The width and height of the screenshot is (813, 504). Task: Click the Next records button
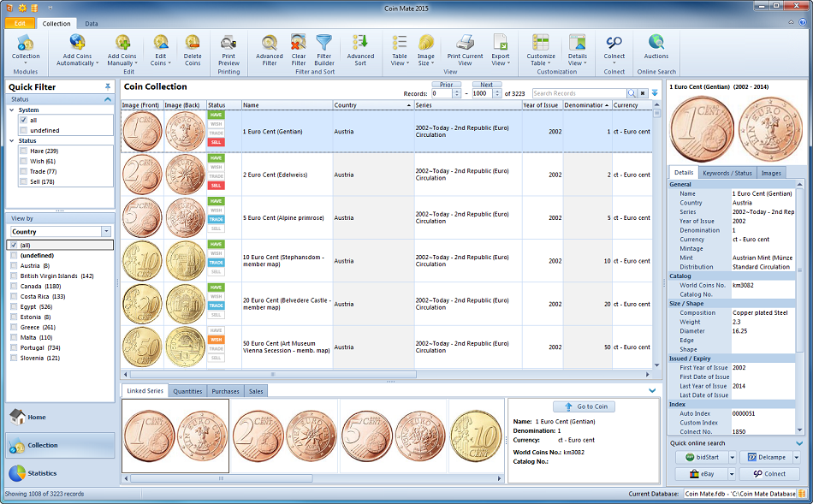coord(486,85)
